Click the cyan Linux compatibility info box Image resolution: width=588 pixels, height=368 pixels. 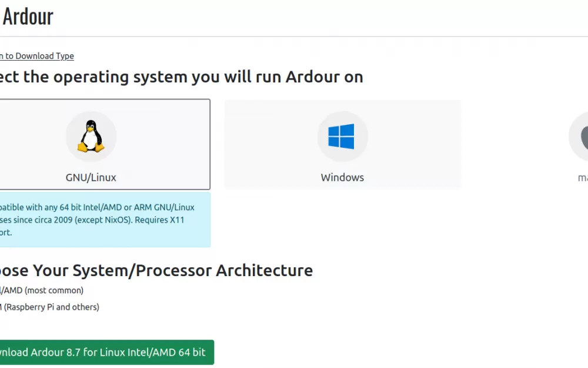(x=105, y=220)
